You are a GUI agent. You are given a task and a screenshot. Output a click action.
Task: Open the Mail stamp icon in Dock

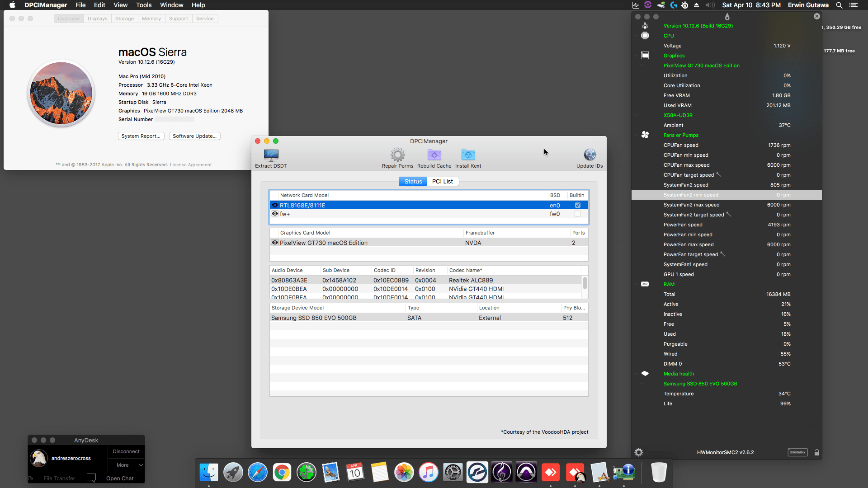click(x=331, y=473)
